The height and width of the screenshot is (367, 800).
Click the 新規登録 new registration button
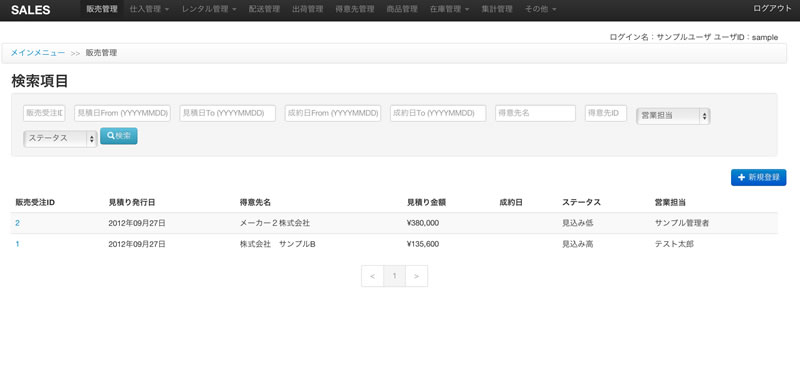coord(758,177)
